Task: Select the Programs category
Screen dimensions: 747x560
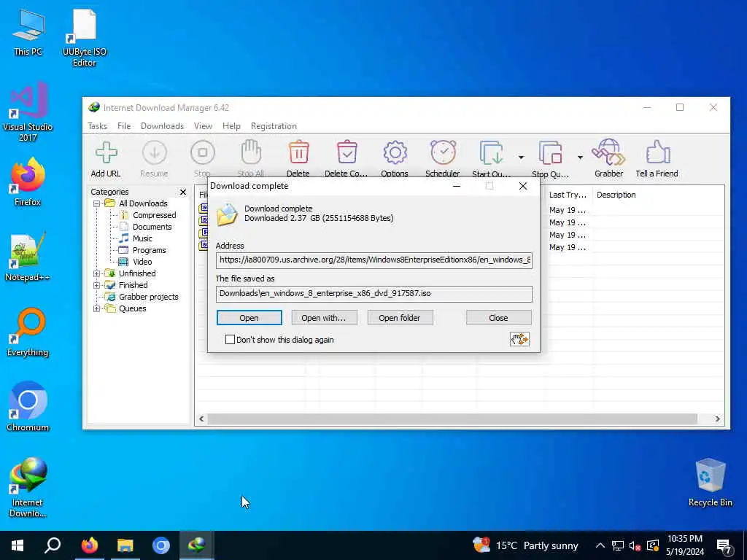Action: coord(143,250)
